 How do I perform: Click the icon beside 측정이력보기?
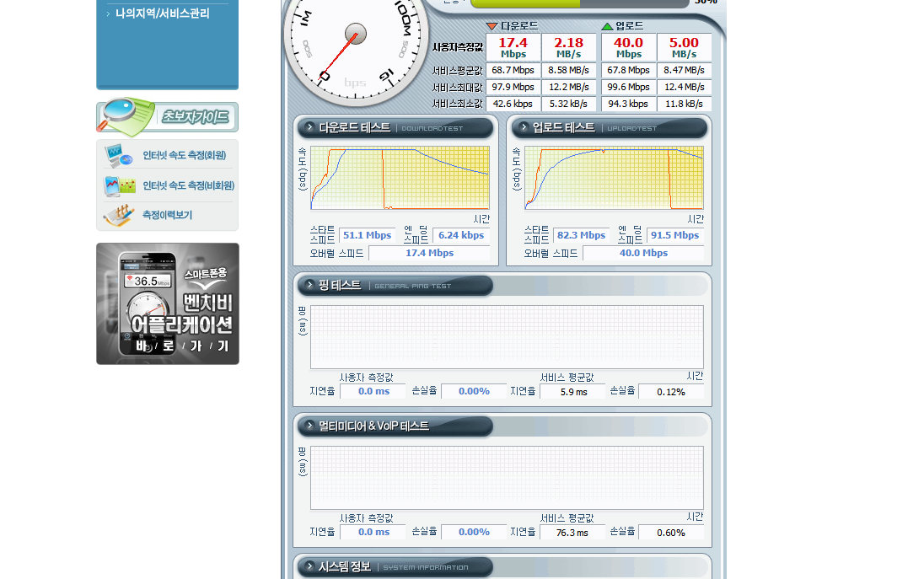[x=118, y=216]
